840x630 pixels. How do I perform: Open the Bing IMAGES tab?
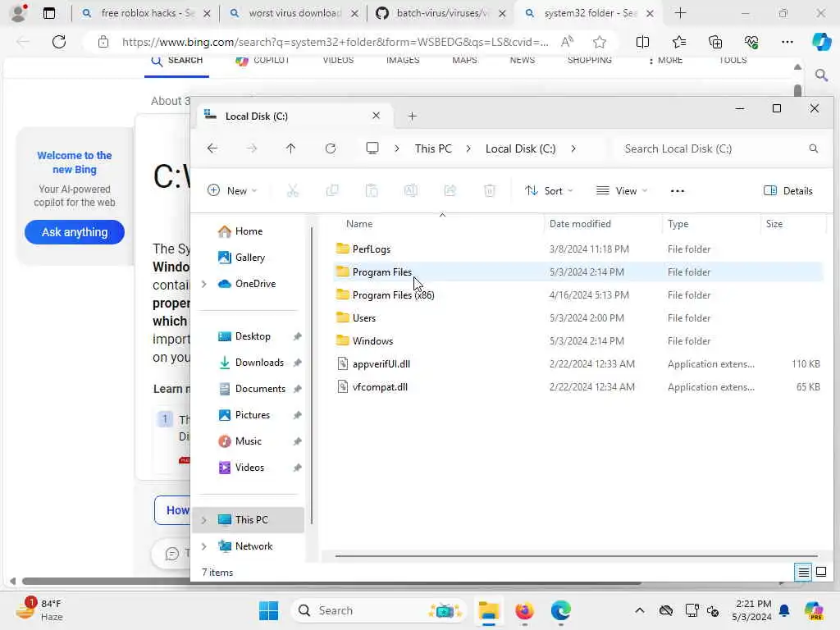click(x=403, y=60)
